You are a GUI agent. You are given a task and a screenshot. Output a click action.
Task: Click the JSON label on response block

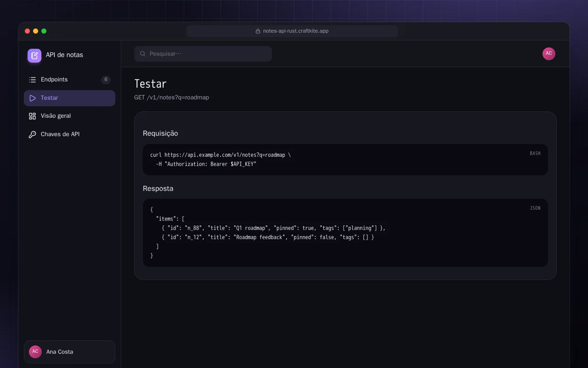tap(535, 208)
